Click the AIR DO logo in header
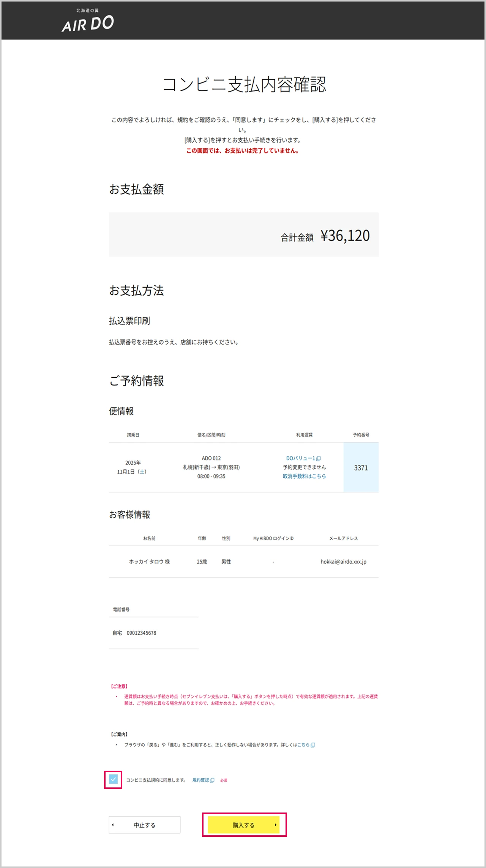 (88, 21)
